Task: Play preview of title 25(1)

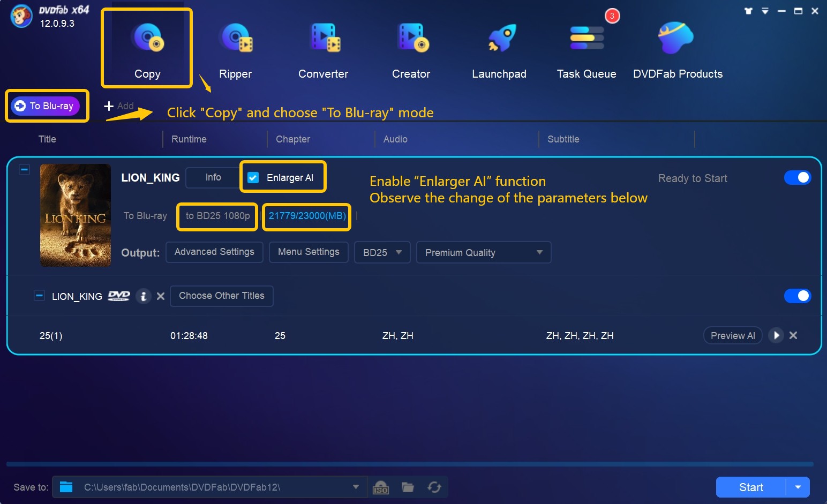Action: (776, 335)
